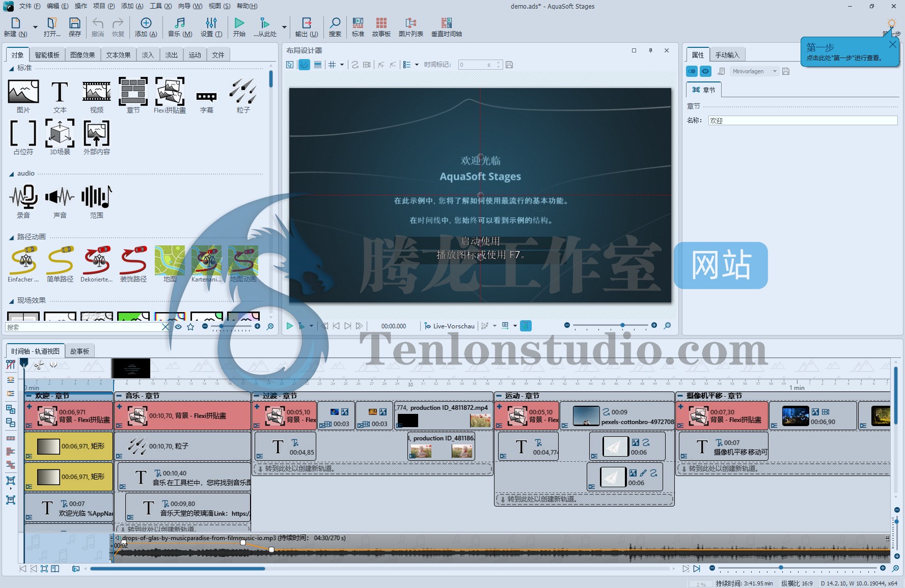
Task: Toggle the horizontal bars layout button in designer toolbar
Action: point(318,65)
